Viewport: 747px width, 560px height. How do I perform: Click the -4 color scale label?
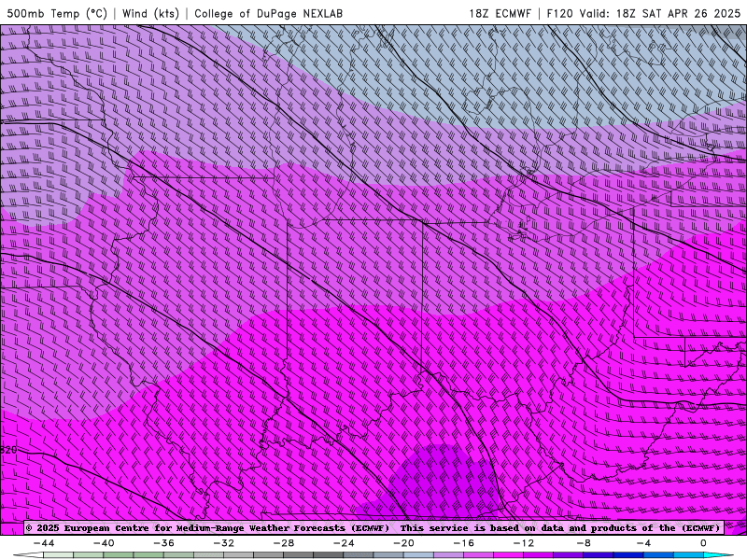click(x=643, y=543)
